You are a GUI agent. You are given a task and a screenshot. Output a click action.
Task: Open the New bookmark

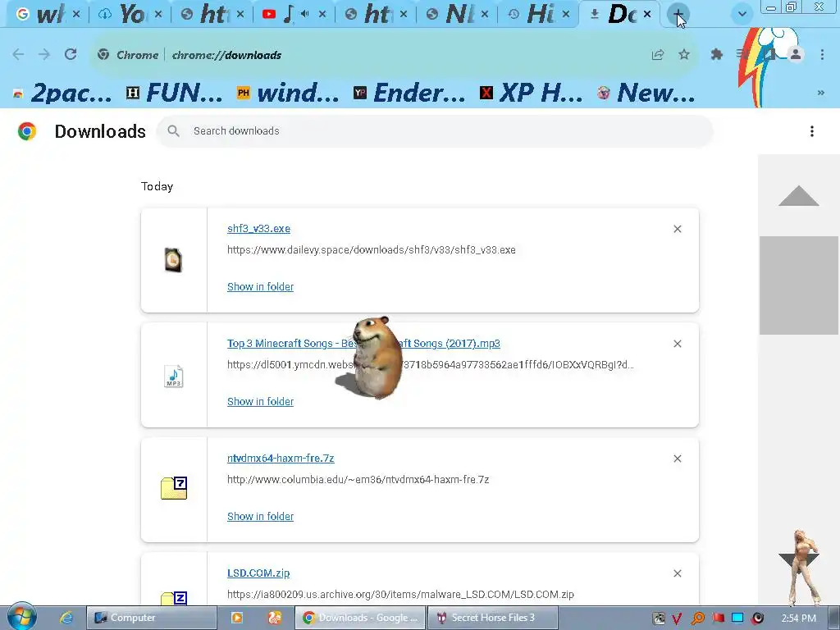pyautogui.click(x=646, y=93)
